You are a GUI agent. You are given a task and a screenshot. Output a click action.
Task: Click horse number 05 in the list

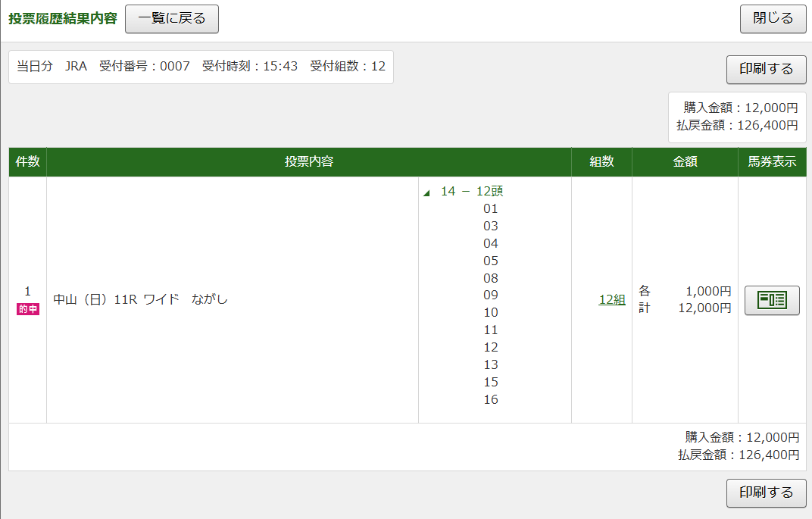click(490, 261)
